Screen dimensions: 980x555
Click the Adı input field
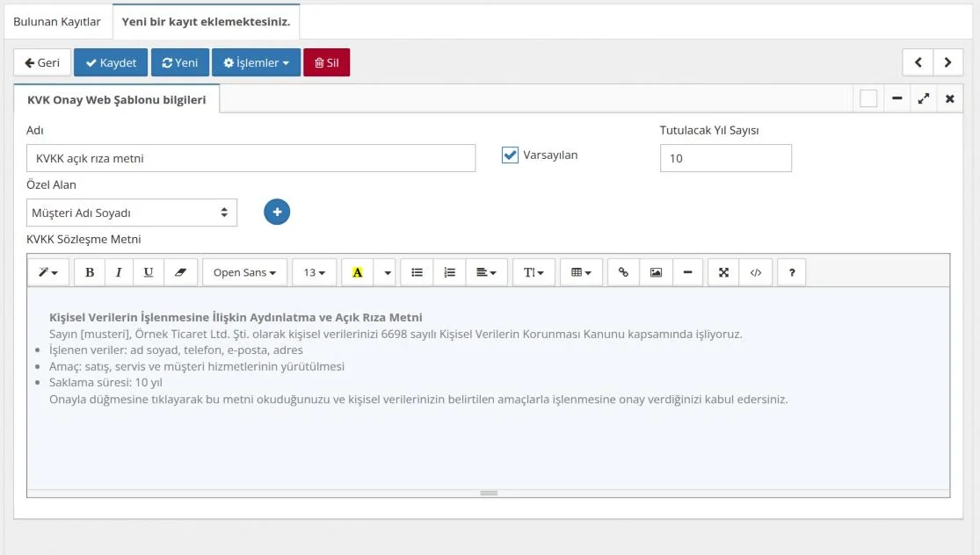pyautogui.click(x=250, y=158)
